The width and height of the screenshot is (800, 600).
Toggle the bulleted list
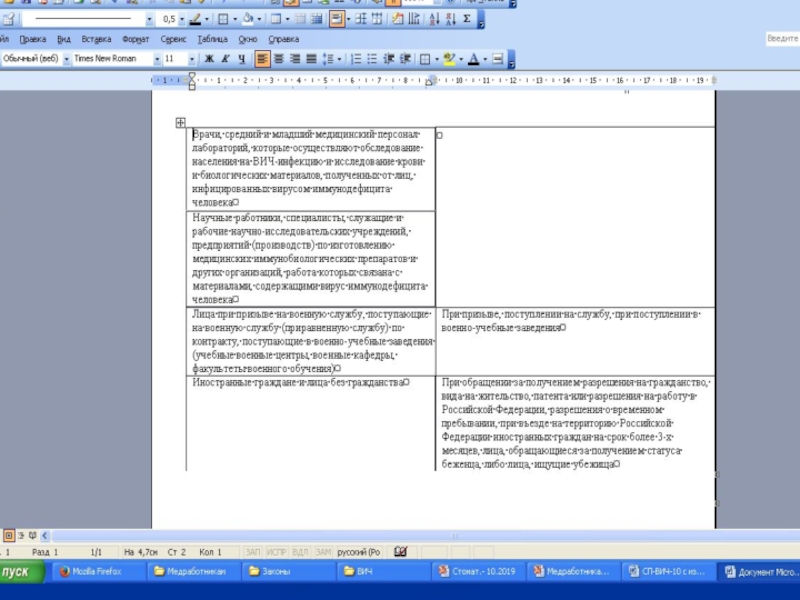372,59
